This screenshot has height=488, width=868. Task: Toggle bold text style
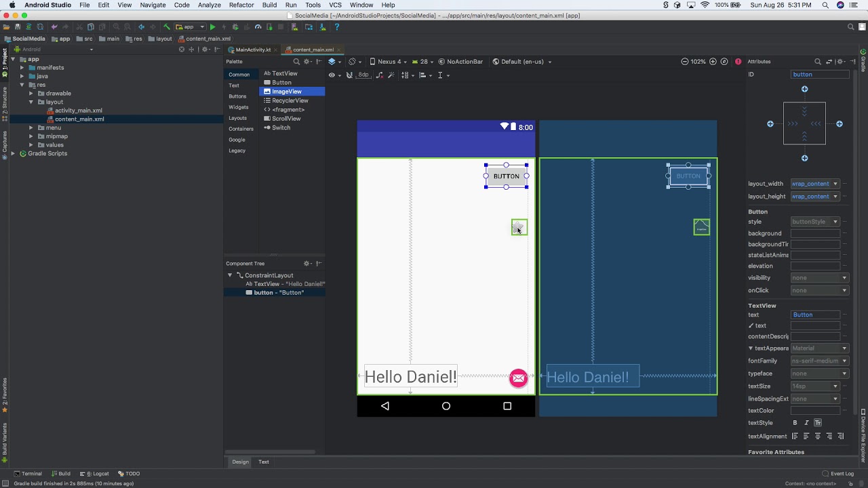795,423
